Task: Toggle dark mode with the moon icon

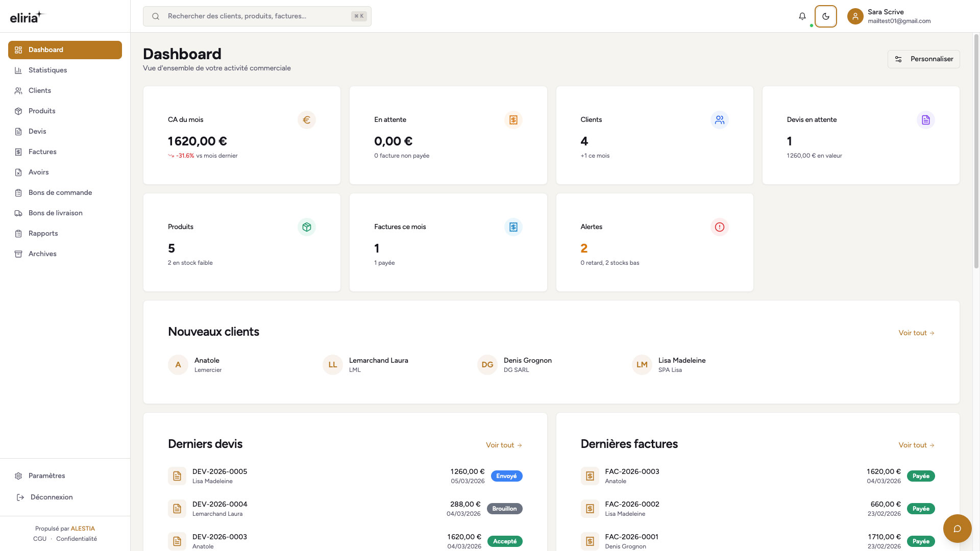Action: tap(825, 16)
